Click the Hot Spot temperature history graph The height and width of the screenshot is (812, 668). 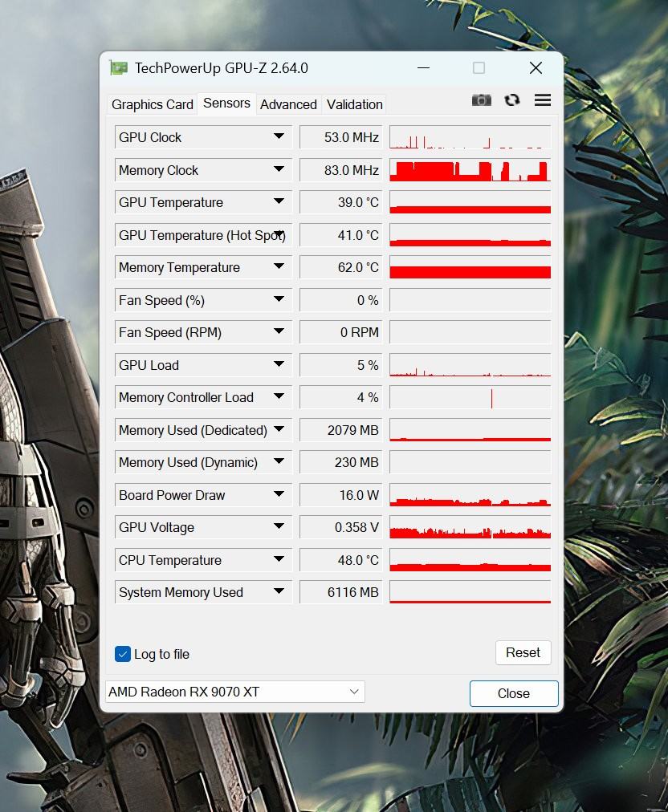point(470,234)
